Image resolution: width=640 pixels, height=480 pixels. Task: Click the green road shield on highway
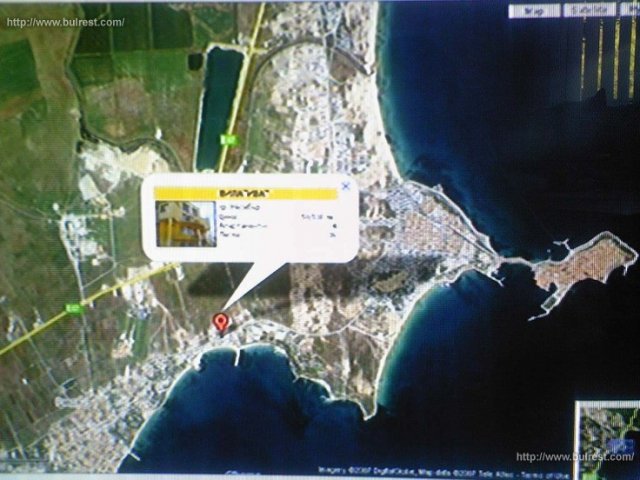pyautogui.click(x=73, y=306)
